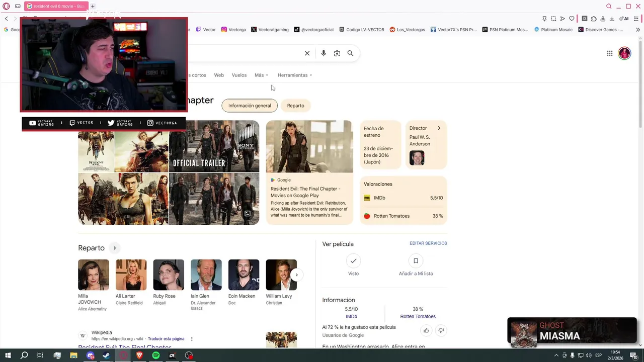Open Discover Games bookmark
This screenshot has height=362, width=644.
(600, 30)
